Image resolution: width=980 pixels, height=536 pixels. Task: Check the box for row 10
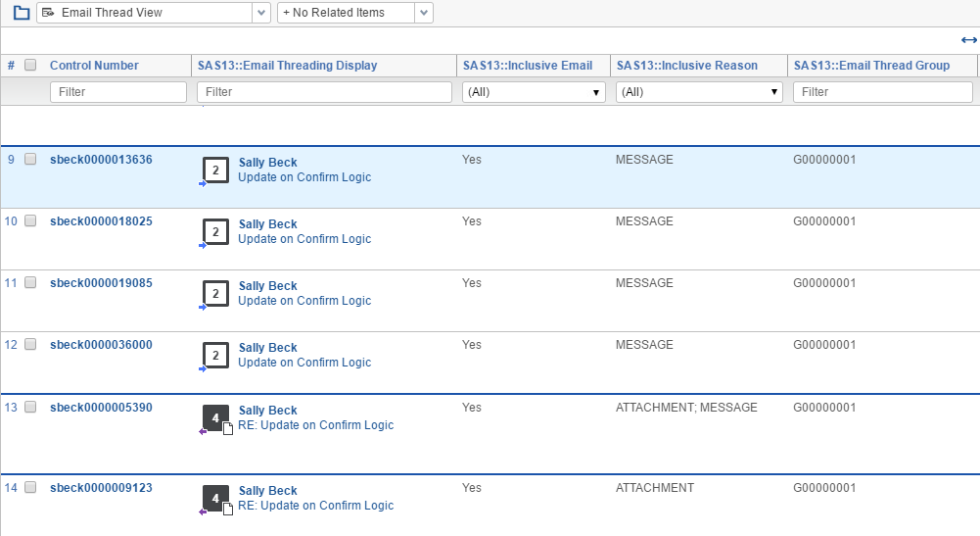tap(30, 220)
